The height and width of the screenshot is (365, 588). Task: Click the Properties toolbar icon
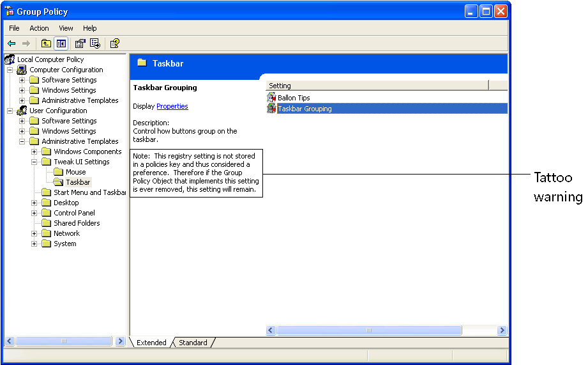(80, 43)
